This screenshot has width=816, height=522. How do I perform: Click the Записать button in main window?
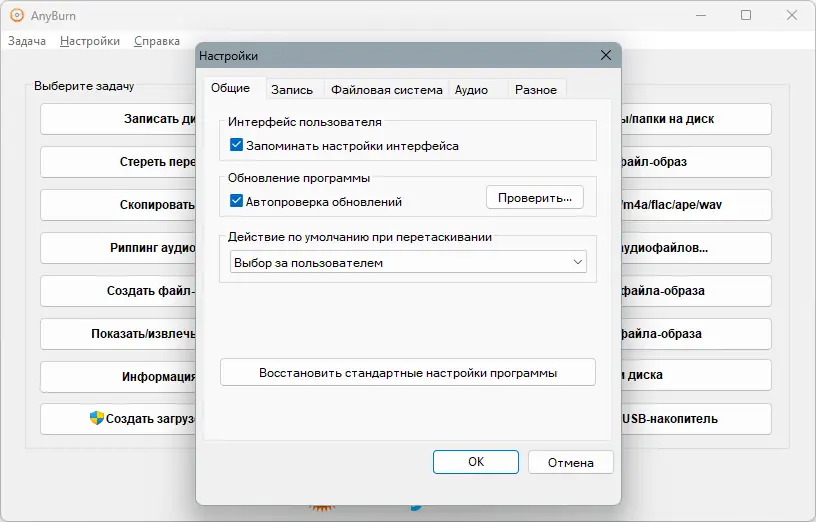[x=119, y=119]
